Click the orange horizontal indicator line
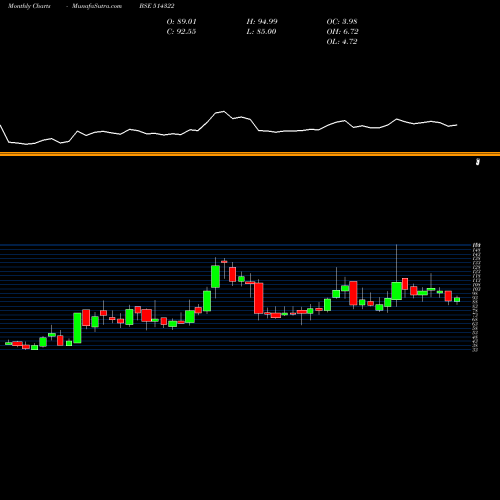 [250, 154]
